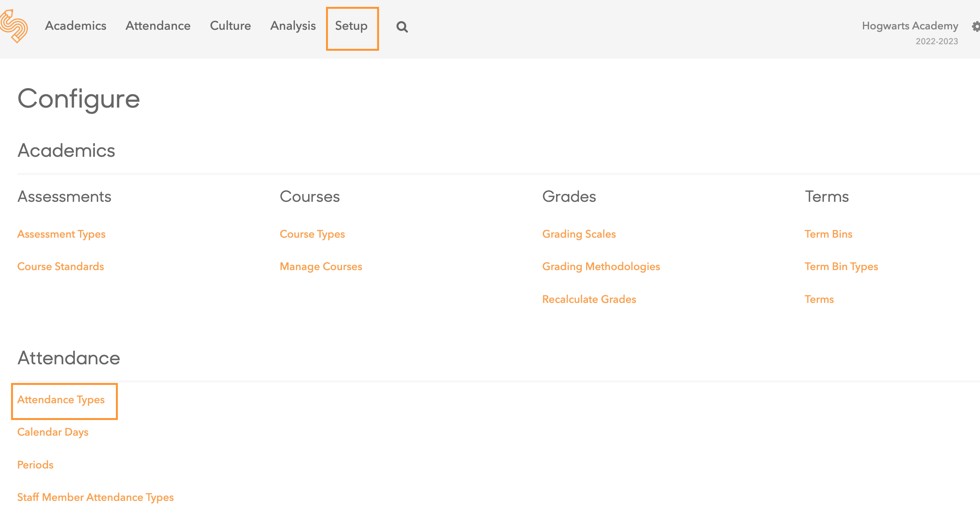Open the Hogwarts Academy school selector
This screenshot has width=980, height=531.
click(x=910, y=26)
